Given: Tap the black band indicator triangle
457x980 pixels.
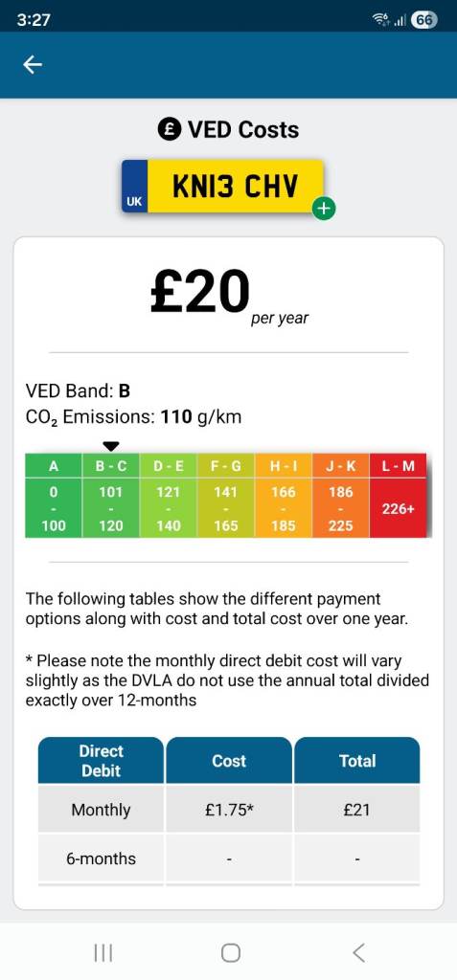Looking at the screenshot, I should pos(111,446).
